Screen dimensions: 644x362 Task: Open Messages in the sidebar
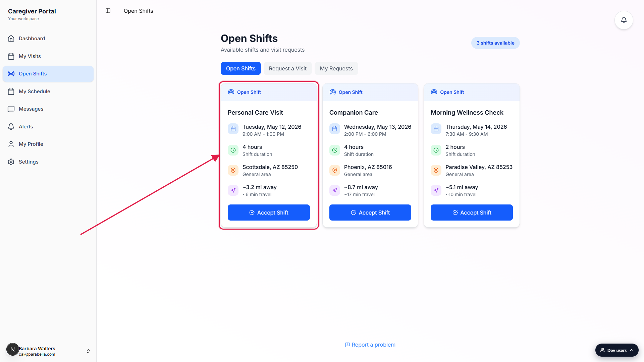pyautogui.click(x=48, y=109)
